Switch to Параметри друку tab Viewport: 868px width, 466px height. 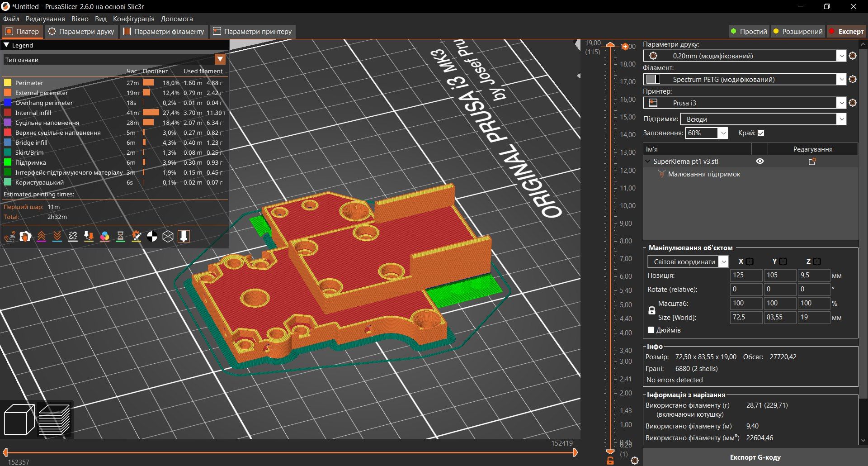coord(81,31)
